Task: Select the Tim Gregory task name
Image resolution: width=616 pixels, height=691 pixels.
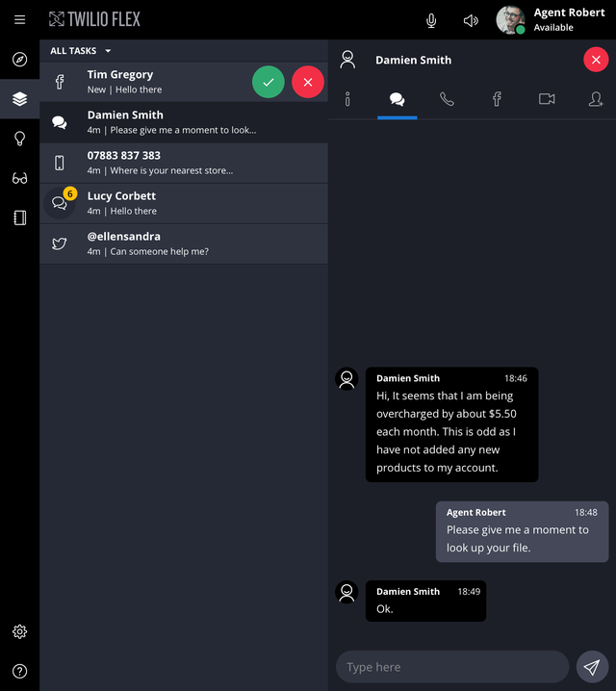Action: point(120,74)
